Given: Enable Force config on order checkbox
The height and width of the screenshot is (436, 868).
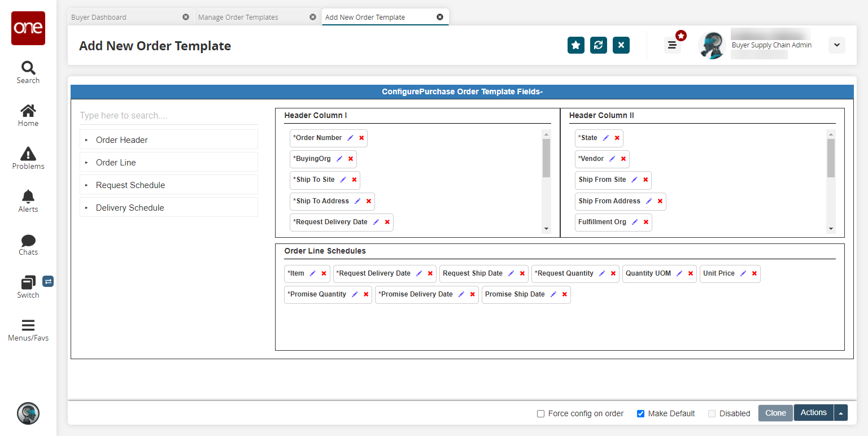Looking at the screenshot, I should (540, 413).
